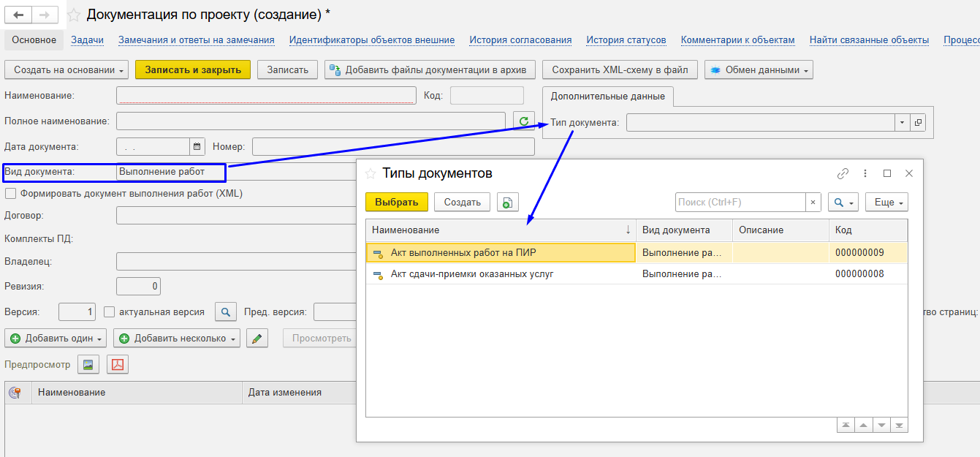This screenshot has height=457, width=980.
Task: Click the pencil edit icon in file toolbar
Action: click(x=257, y=338)
